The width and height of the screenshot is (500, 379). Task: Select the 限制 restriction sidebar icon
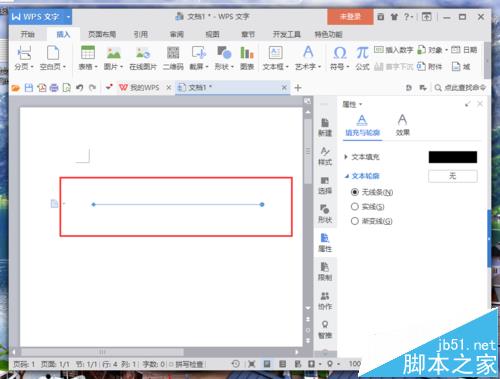[325, 271]
